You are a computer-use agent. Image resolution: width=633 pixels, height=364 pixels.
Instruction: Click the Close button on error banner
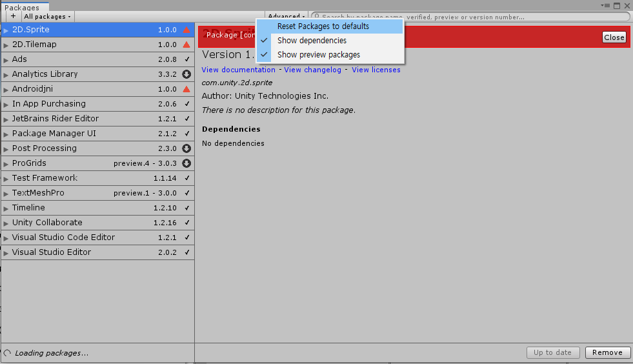[x=614, y=37]
